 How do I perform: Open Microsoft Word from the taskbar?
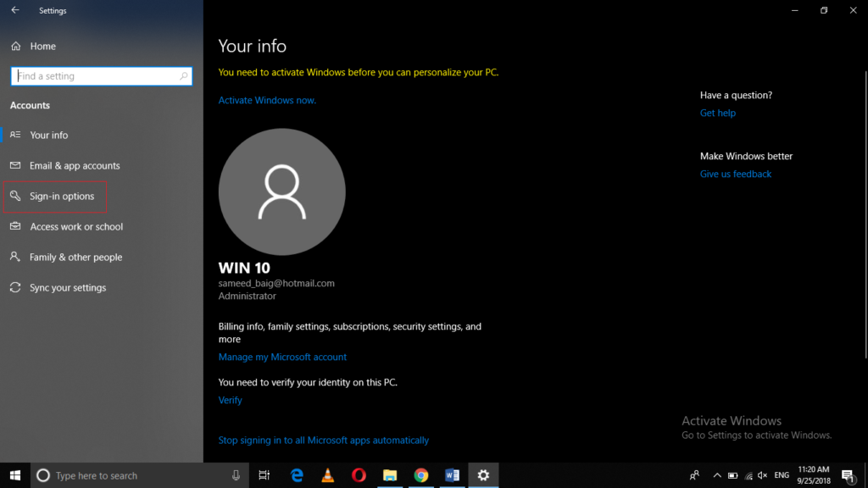452,475
